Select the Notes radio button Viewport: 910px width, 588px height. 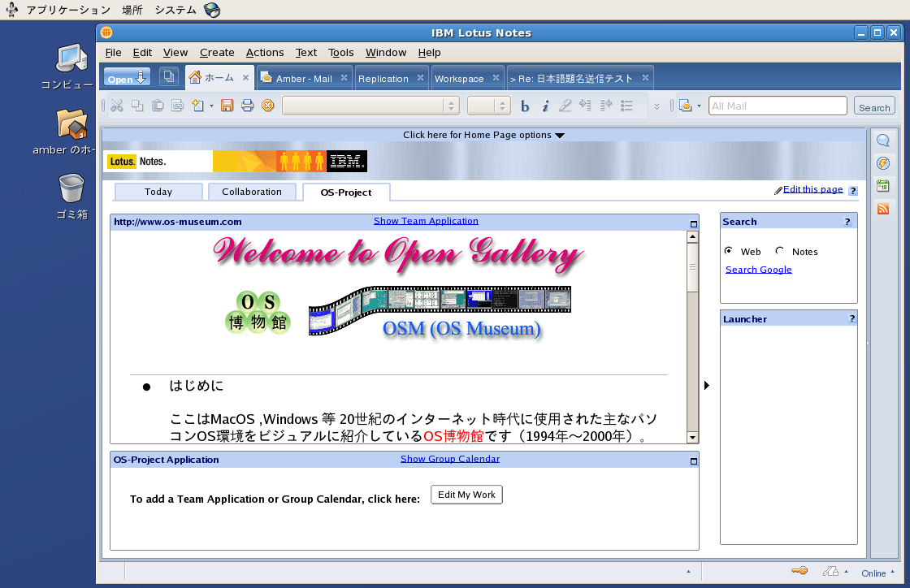tap(779, 250)
